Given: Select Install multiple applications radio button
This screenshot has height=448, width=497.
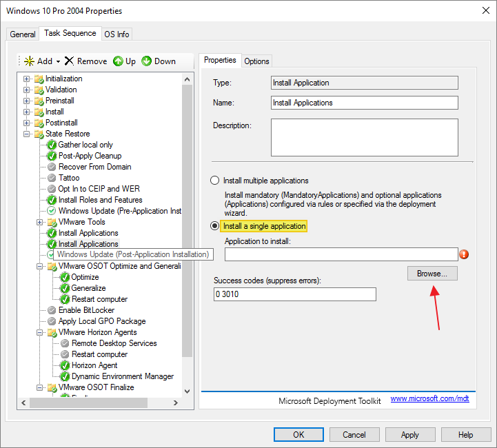Looking at the screenshot, I should coord(214,181).
